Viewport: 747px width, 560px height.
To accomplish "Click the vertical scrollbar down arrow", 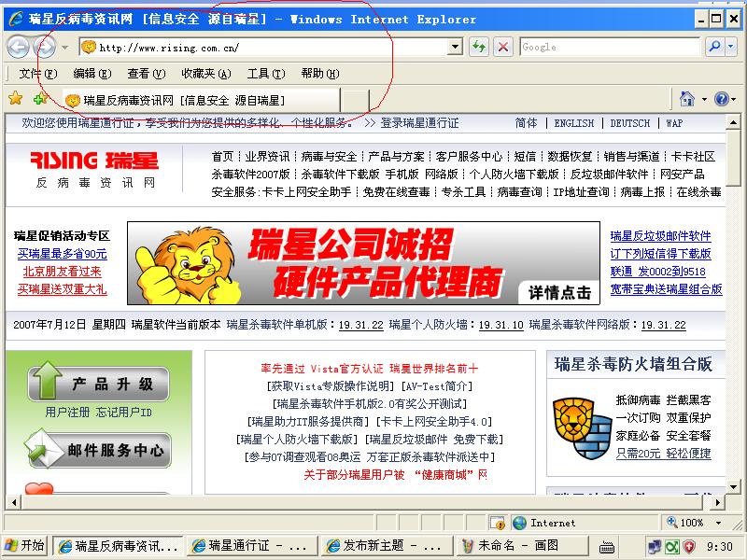I will coord(733,486).
